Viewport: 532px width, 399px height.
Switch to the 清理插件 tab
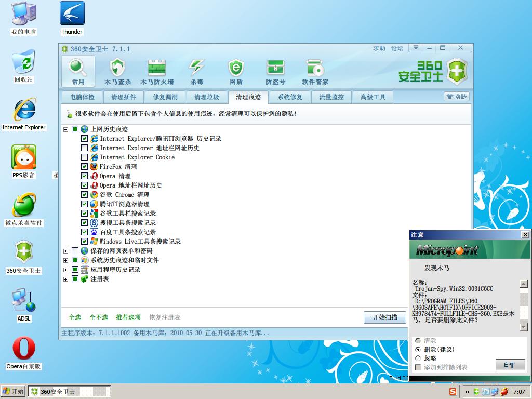(x=124, y=97)
